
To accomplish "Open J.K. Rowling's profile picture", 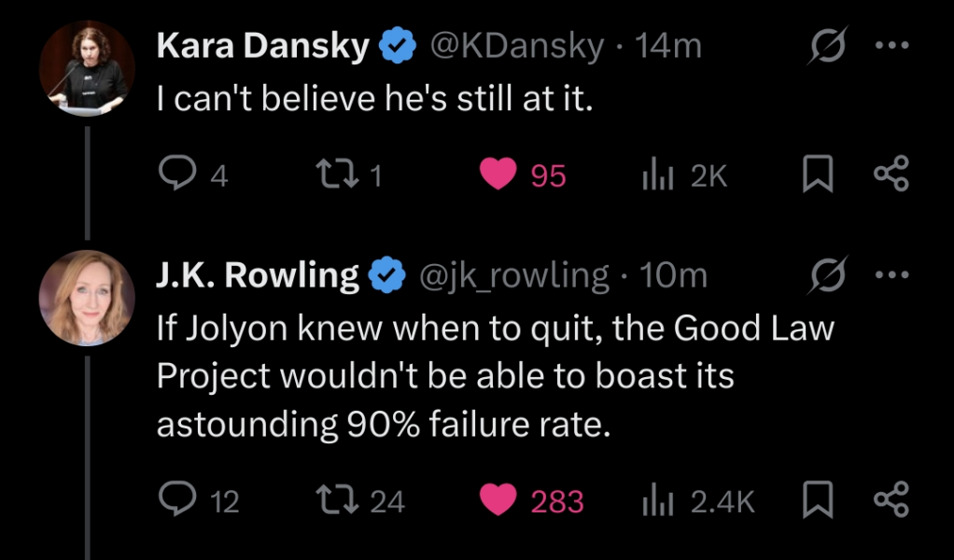I will (87, 298).
